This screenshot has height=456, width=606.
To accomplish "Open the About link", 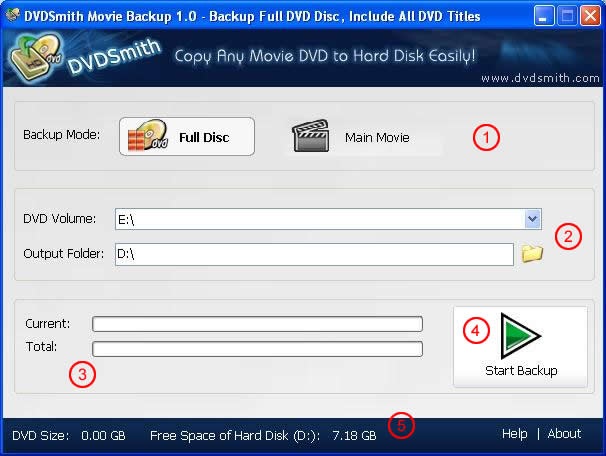I will coord(564,434).
